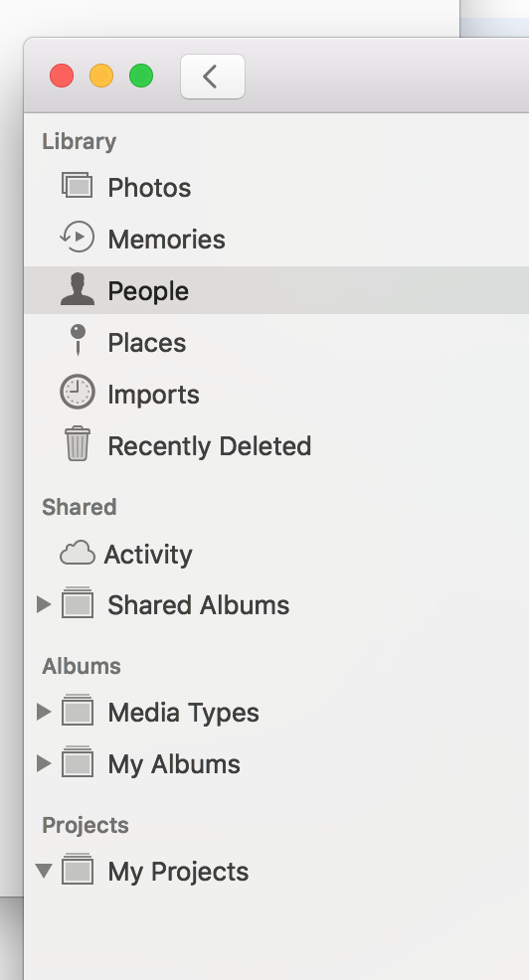Expand the My Albums disclosure triangle
The image size is (529, 980).
(x=43, y=763)
